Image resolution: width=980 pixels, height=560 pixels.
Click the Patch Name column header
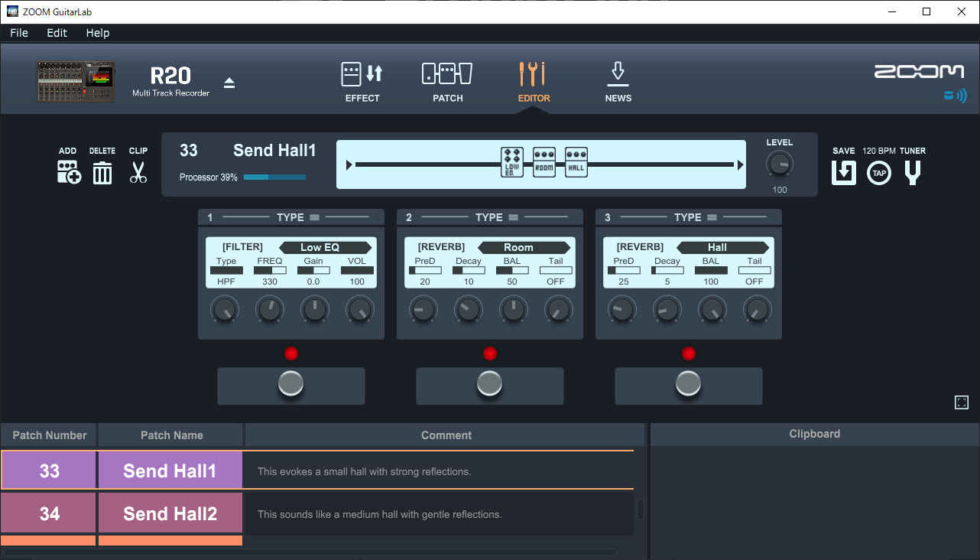(171, 435)
